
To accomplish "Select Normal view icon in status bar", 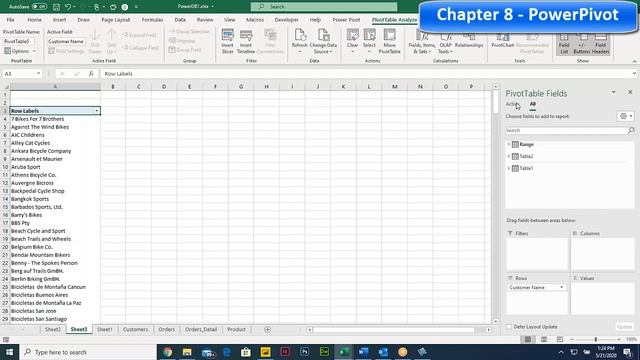I will (528, 339).
